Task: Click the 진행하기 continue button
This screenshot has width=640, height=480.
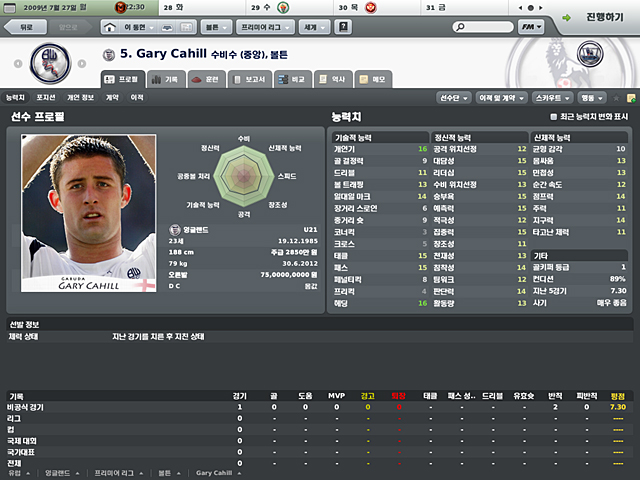Action: (598, 18)
